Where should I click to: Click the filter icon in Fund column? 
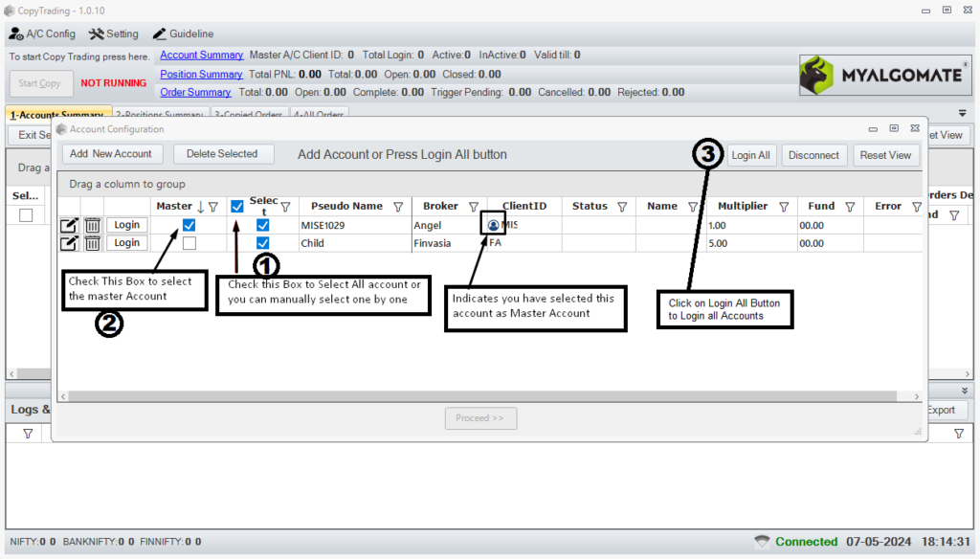(x=850, y=207)
